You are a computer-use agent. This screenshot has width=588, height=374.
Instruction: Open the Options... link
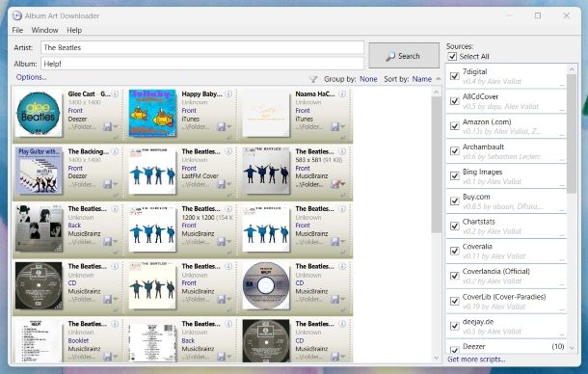click(x=31, y=77)
